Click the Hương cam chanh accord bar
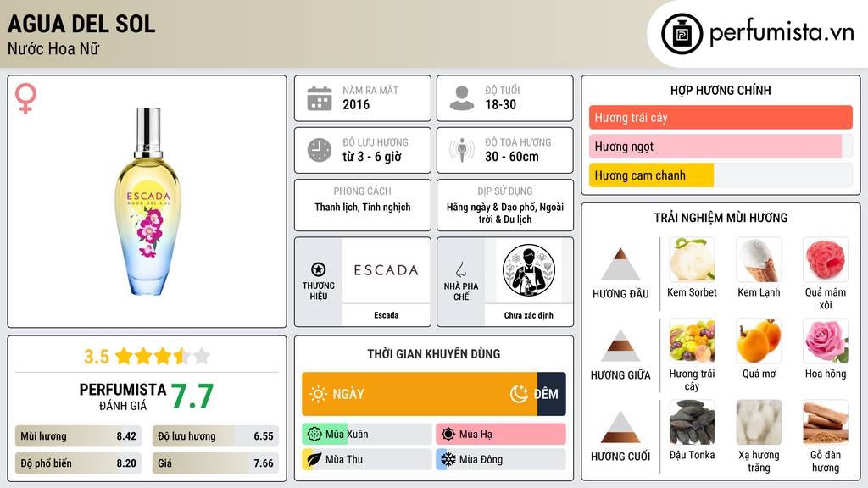 coord(721,175)
